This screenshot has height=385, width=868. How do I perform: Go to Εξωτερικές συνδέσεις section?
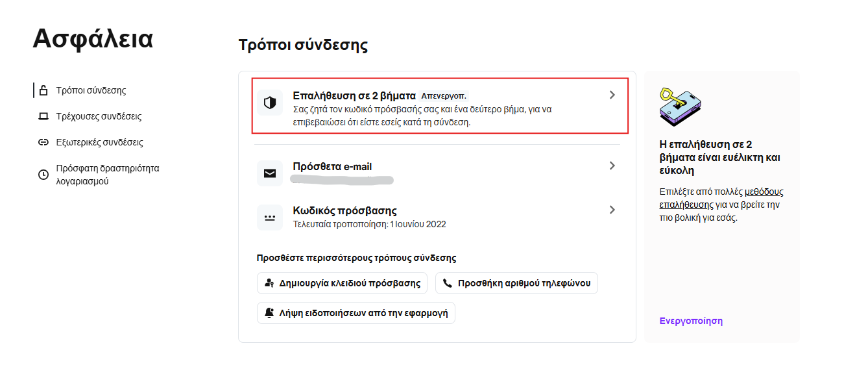tap(99, 142)
